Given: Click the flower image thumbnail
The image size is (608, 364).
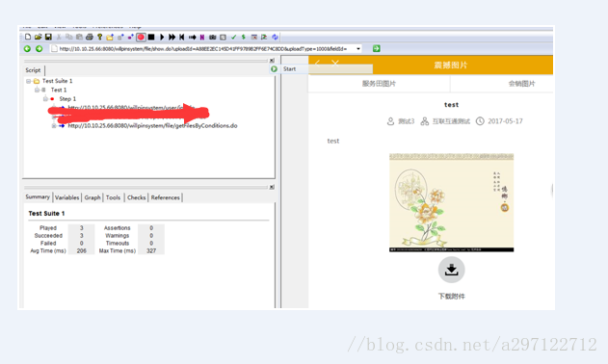Looking at the screenshot, I should [x=451, y=202].
